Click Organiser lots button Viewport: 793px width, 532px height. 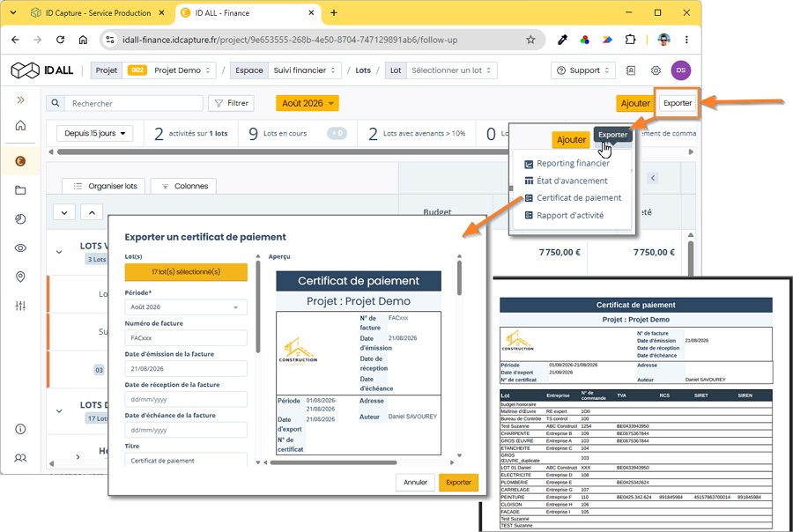click(x=104, y=186)
